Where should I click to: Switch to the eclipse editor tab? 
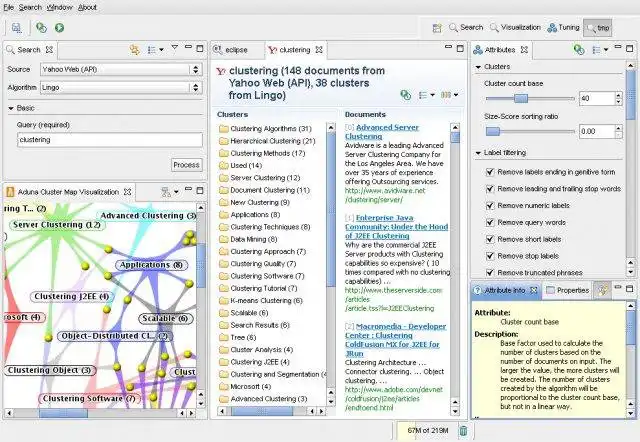coord(236,49)
